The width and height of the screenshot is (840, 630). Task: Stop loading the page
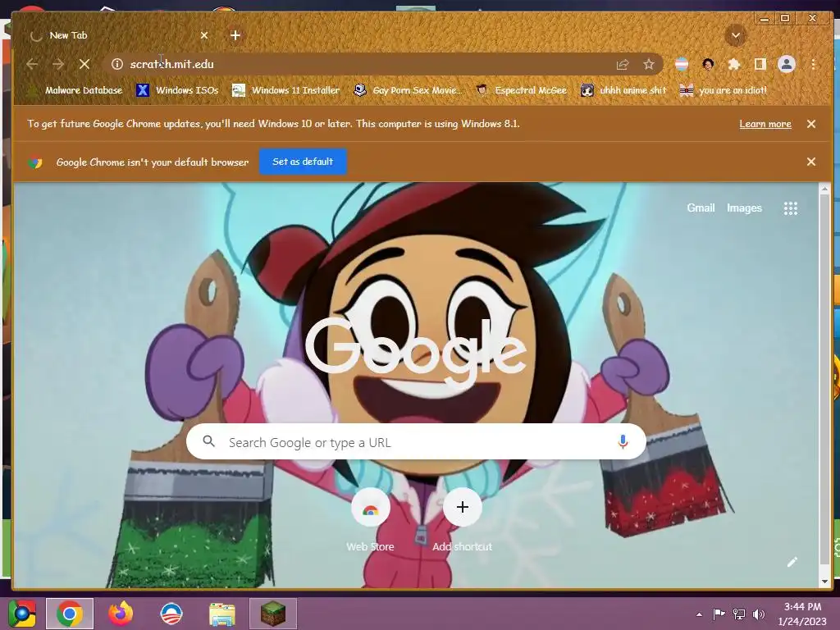click(84, 64)
